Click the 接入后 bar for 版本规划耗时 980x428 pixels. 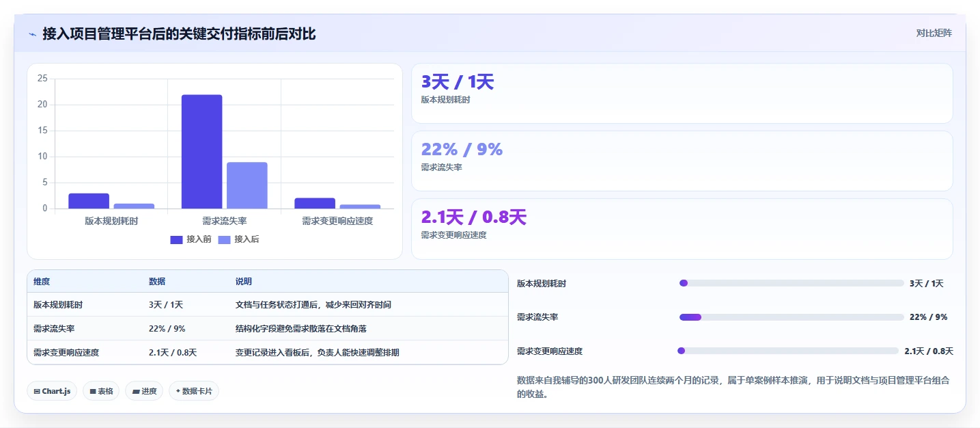(134, 206)
